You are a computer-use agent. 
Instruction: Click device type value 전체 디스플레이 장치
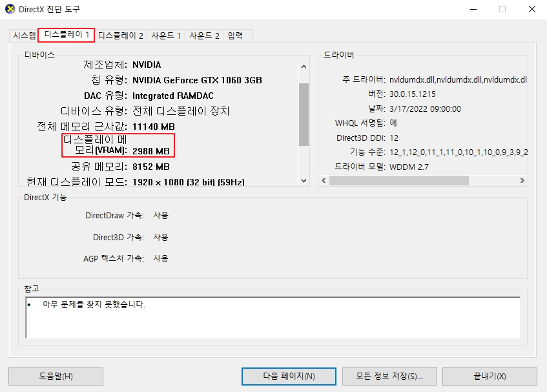click(181, 111)
